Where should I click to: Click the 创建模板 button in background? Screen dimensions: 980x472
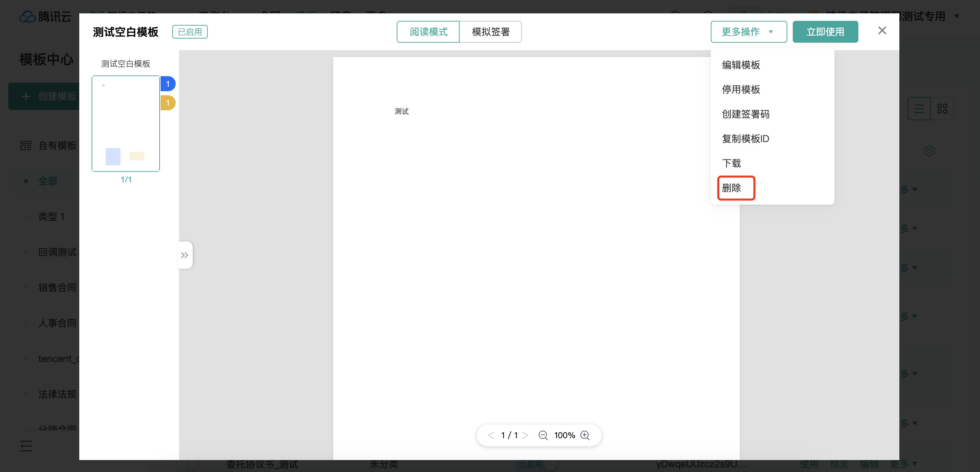tap(44, 96)
